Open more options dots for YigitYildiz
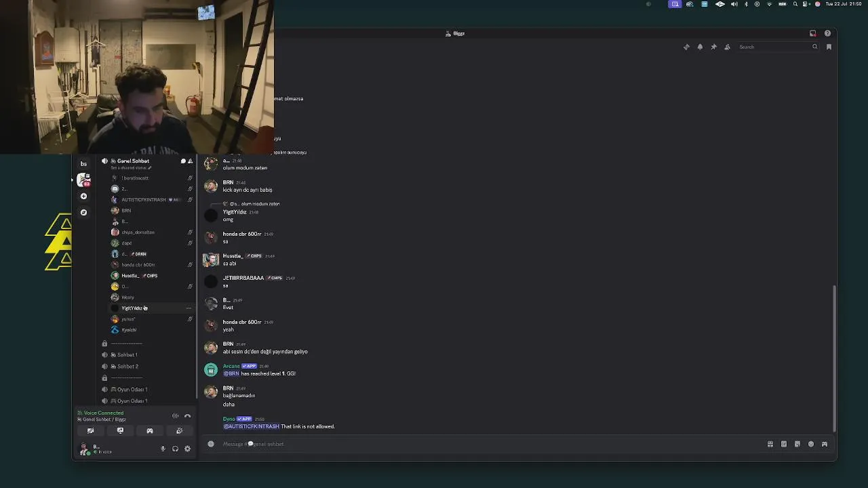This screenshot has height=488, width=868. click(189, 308)
